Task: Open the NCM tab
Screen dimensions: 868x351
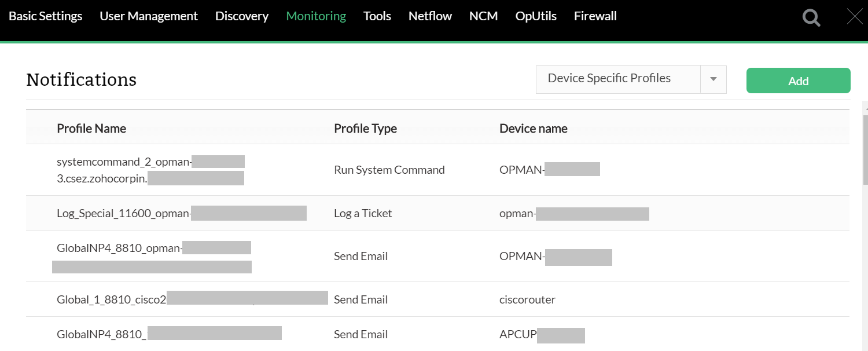Action: (x=484, y=16)
